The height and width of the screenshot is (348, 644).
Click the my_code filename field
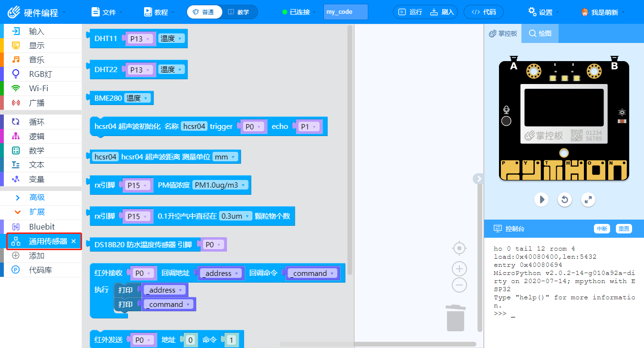point(346,12)
